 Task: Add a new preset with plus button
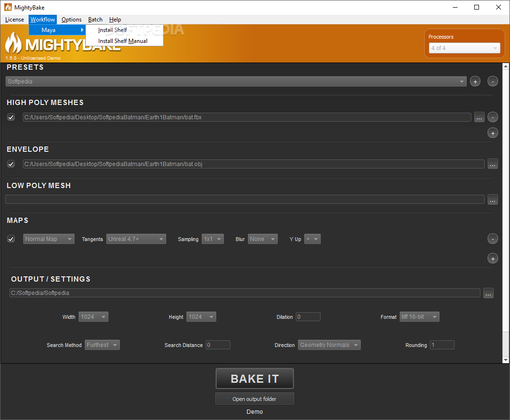pyautogui.click(x=475, y=81)
